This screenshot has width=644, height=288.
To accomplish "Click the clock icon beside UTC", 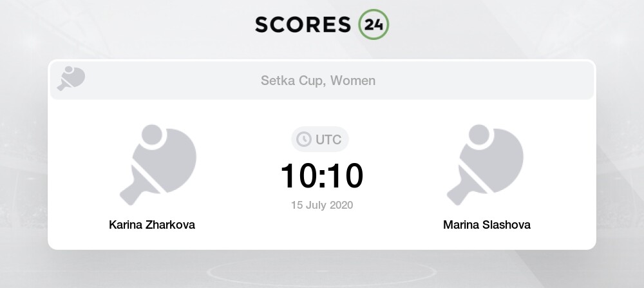I will pyautogui.click(x=304, y=139).
